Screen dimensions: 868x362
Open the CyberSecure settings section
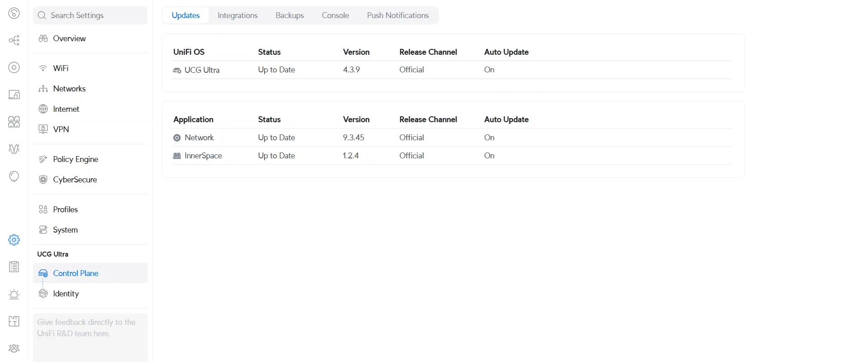[75, 180]
